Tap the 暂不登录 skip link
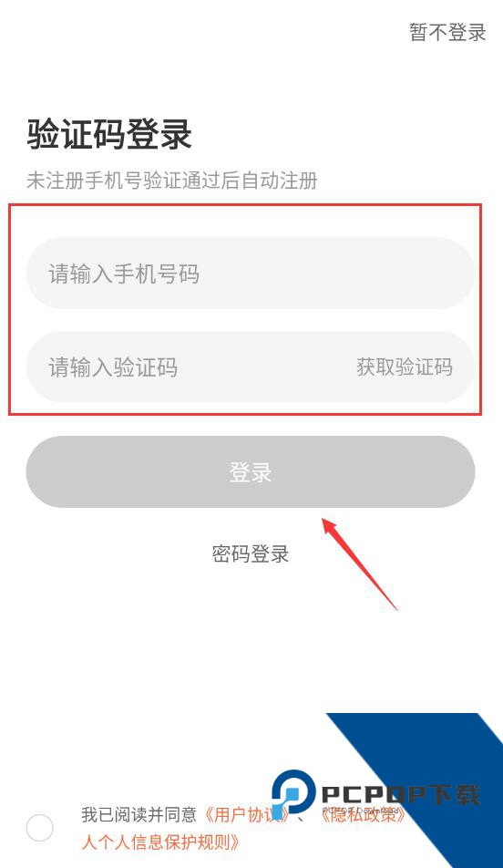The image size is (503, 868). [x=447, y=32]
